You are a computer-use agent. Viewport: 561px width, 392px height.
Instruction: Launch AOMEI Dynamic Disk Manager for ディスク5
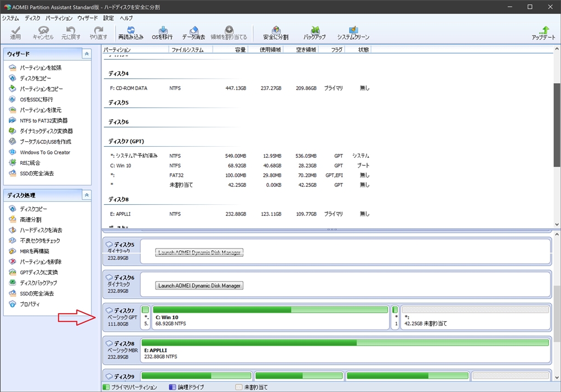point(199,252)
